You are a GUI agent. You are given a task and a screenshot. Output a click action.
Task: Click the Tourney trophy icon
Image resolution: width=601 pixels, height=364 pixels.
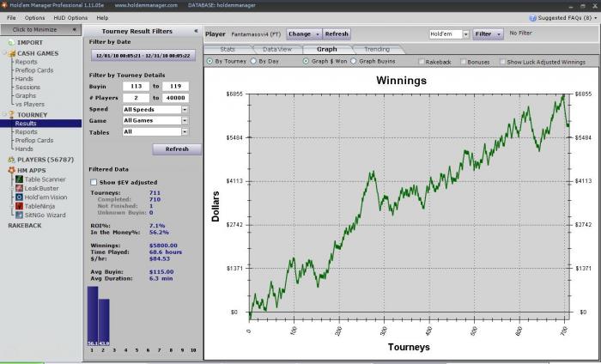(x=11, y=114)
